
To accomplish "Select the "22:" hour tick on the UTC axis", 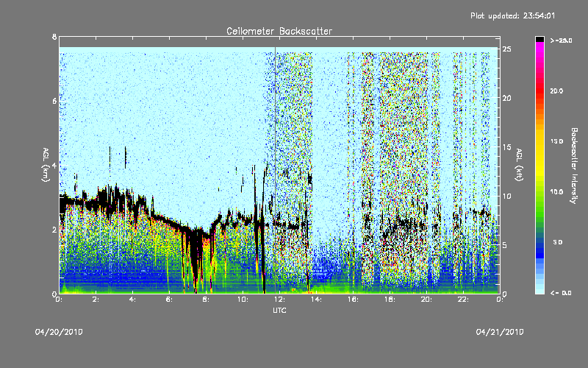I will [x=464, y=300].
